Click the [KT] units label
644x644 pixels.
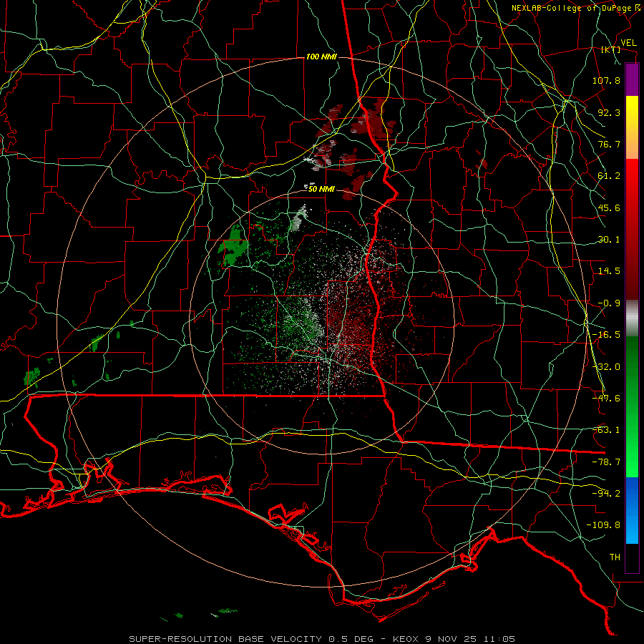point(611,49)
